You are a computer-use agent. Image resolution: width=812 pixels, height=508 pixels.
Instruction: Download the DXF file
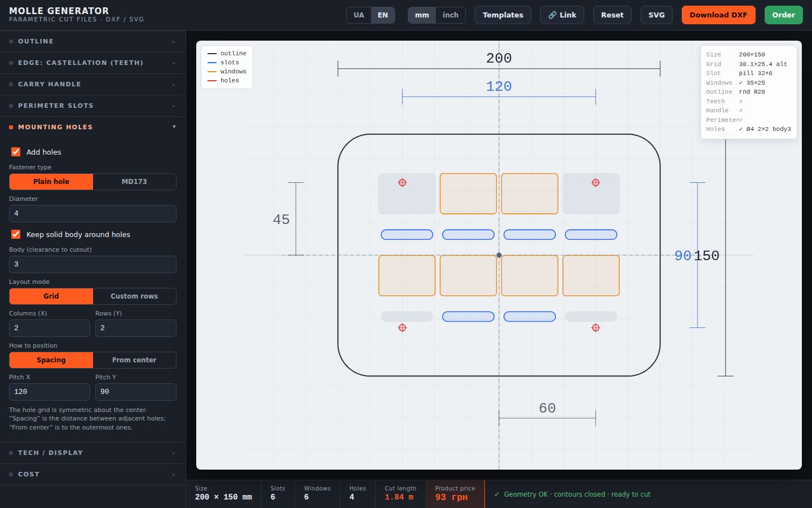point(718,15)
